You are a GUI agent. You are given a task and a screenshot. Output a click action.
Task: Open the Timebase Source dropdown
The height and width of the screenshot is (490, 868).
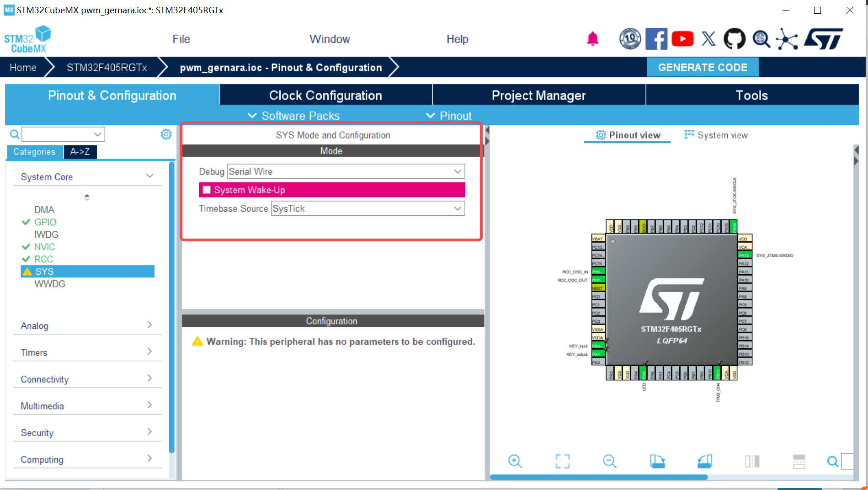click(x=458, y=208)
